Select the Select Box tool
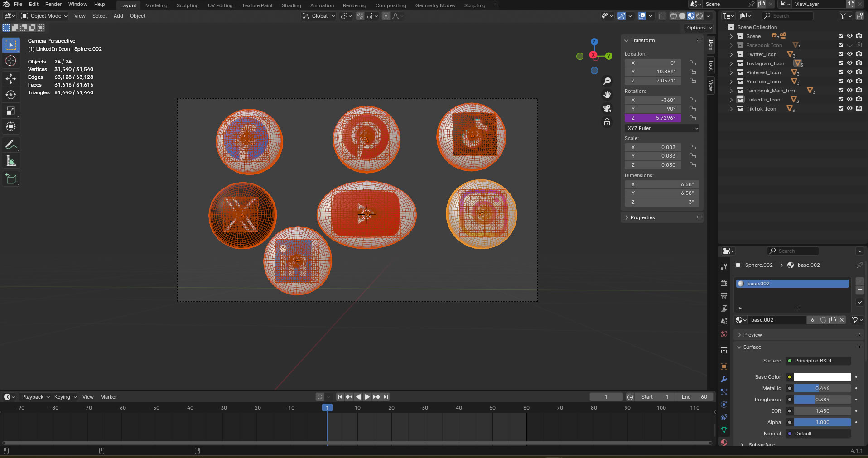 pos(11,45)
